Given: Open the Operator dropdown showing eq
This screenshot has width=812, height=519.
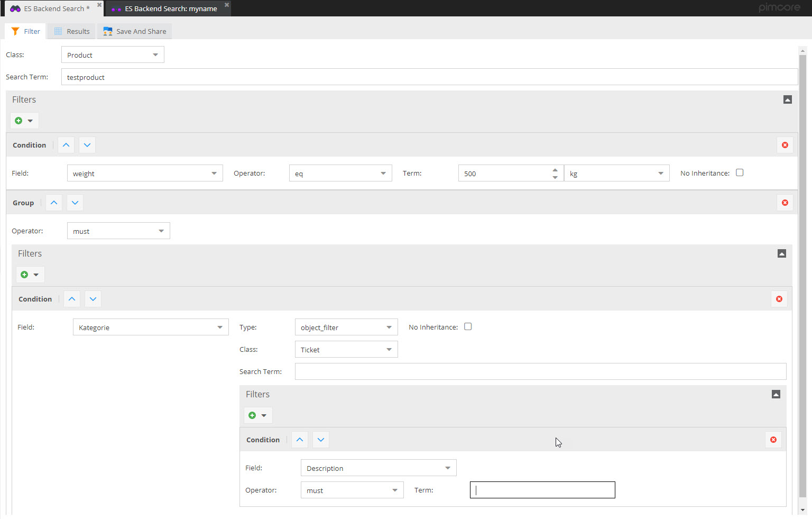Looking at the screenshot, I should (340, 173).
